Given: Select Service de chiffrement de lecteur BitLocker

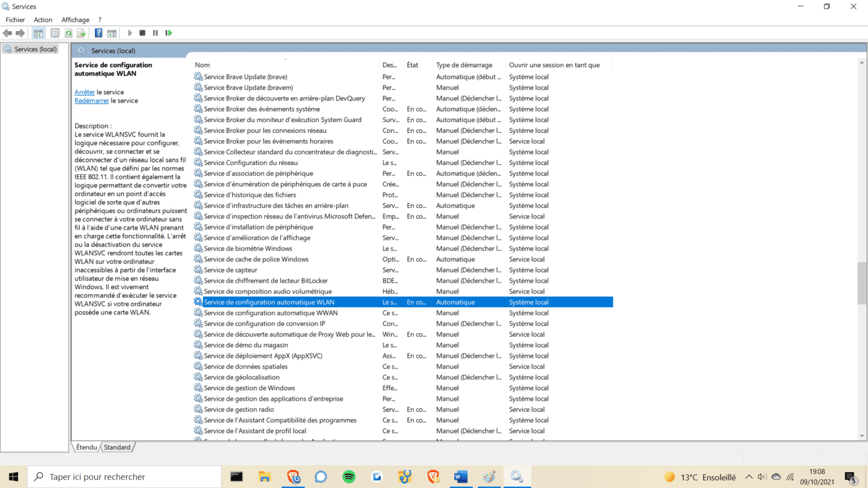Looking at the screenshot, I should [x=403, y=281].
